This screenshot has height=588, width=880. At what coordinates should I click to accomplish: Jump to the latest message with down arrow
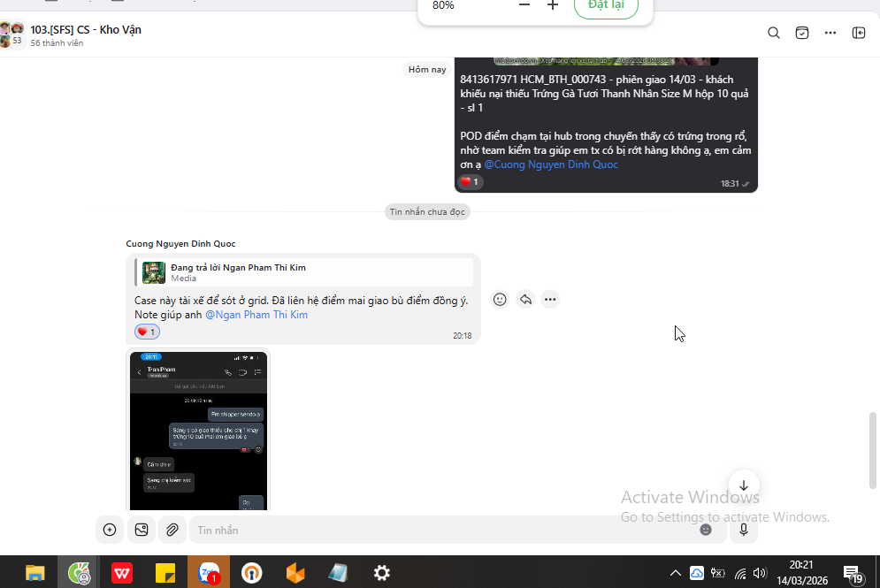point(744,485)
